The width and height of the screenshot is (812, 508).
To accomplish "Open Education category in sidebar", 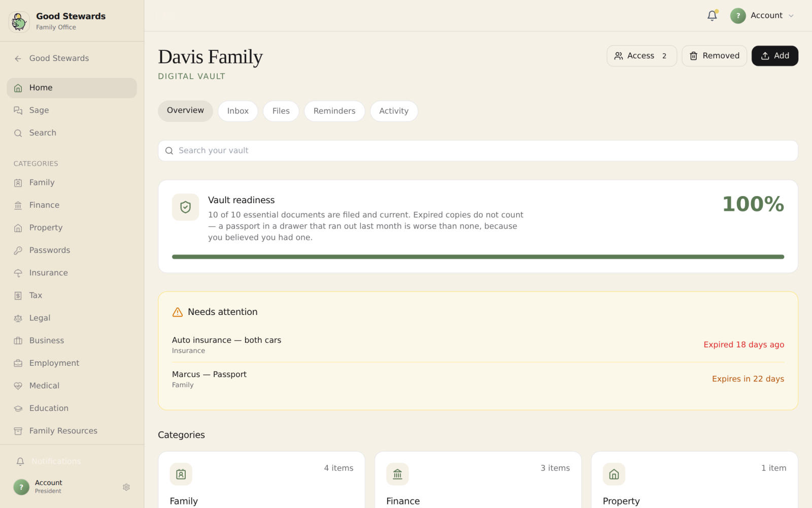I will (x=72, y=408).
